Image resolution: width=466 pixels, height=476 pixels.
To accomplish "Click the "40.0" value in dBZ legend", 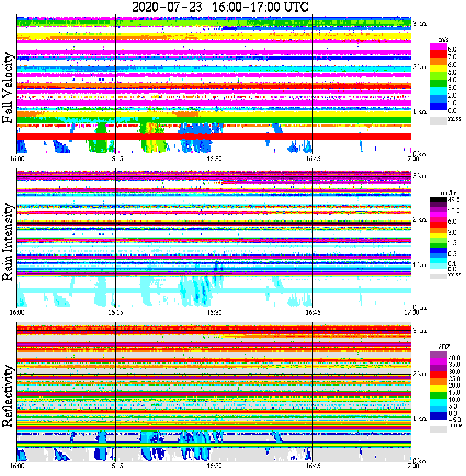I will click(x=454, y=358).
